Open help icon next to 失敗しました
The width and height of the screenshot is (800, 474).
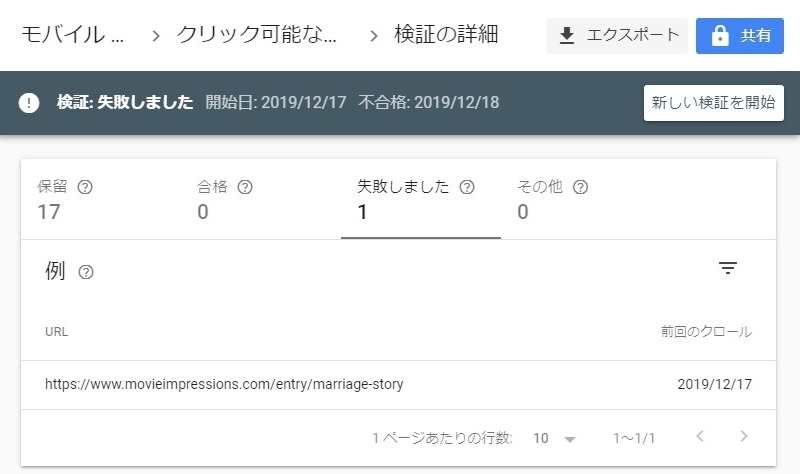[467, 187]
